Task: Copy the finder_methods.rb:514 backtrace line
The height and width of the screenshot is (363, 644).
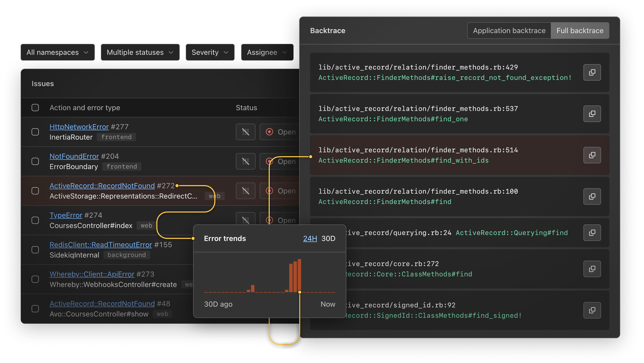Action: click(592, 155)
